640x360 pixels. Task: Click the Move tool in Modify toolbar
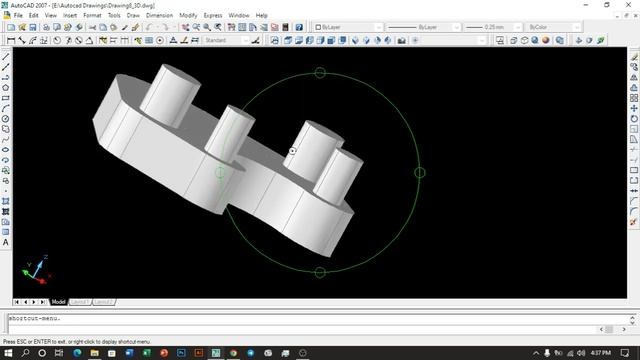tap(634, 109)
